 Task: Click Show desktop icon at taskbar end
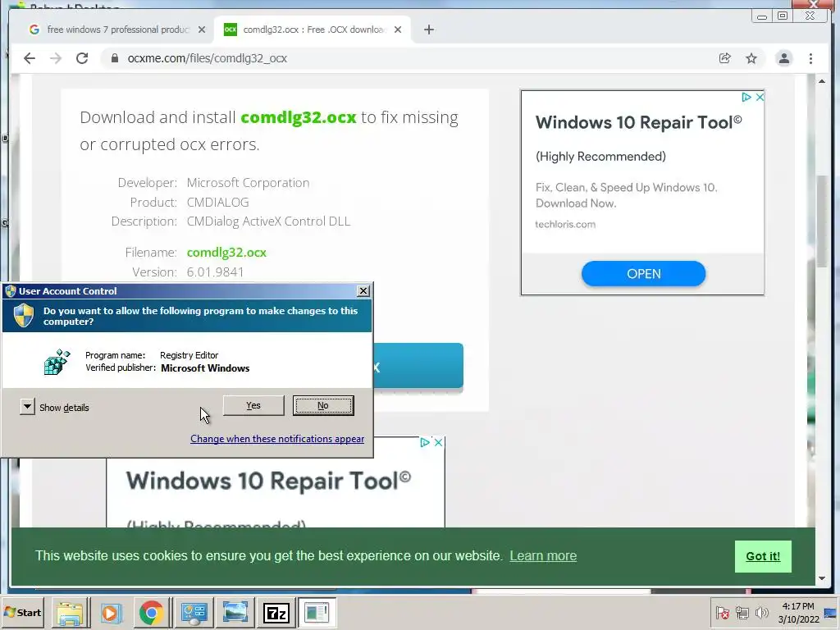[832, 612]
